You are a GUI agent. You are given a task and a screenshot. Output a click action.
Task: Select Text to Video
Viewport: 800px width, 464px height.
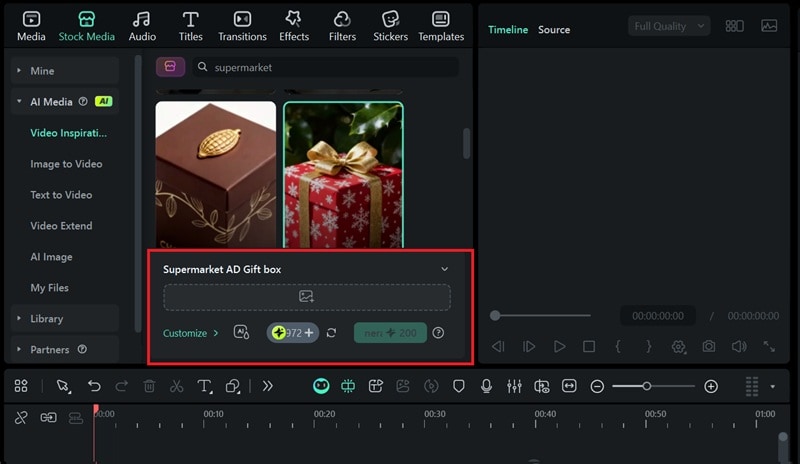click(61, 194)
